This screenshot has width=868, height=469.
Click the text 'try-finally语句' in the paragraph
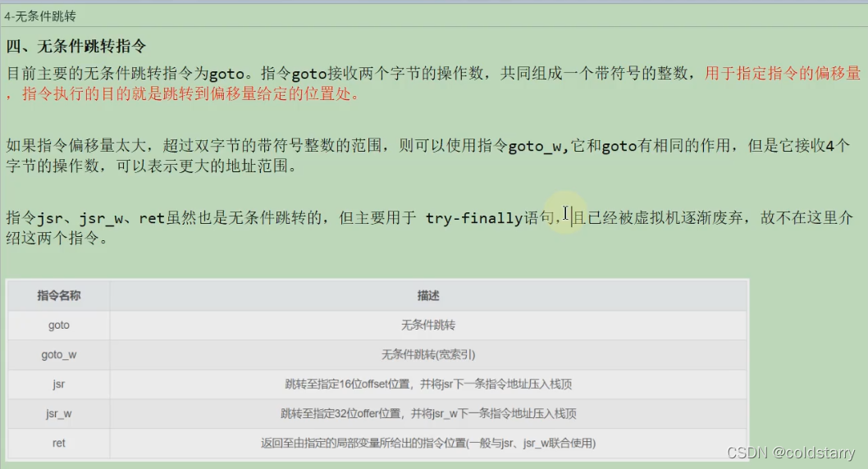click(x=489, y=218)
